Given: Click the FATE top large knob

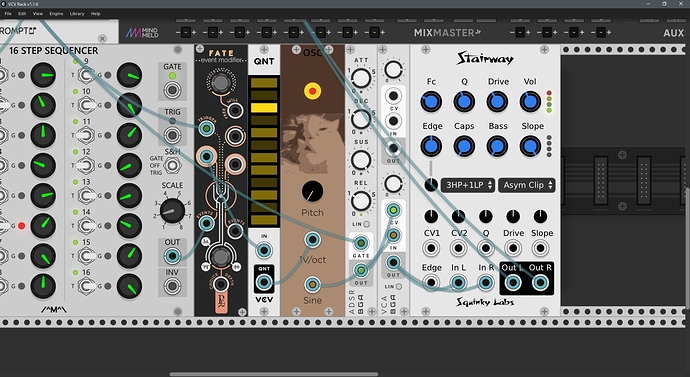Looking at the screenshot, I should tap(220, 83).
